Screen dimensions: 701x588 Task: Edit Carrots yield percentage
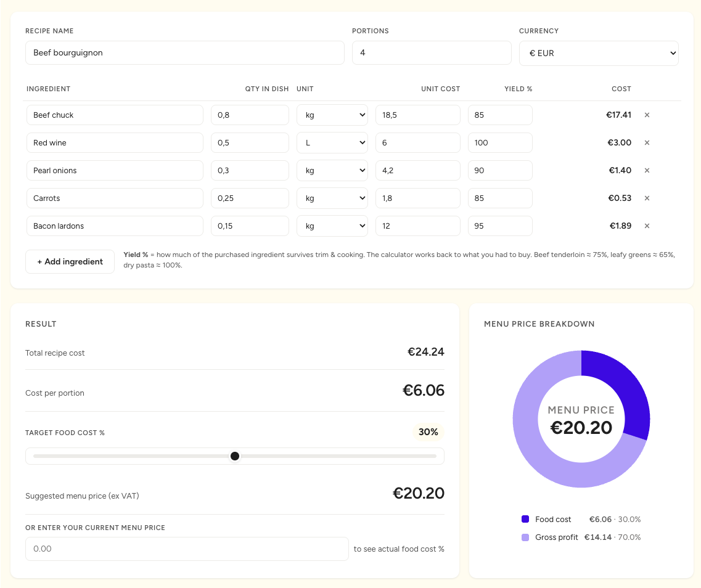click(x=500, y=198)
